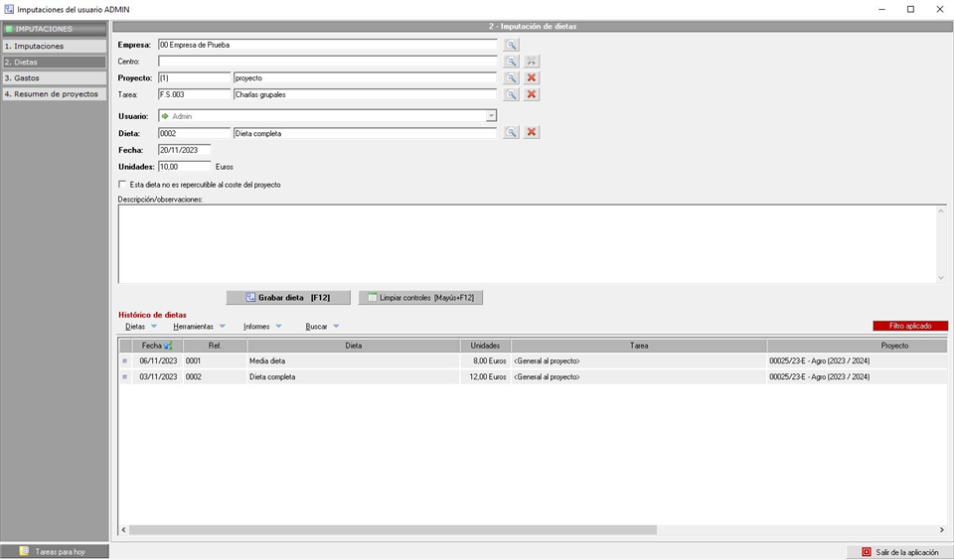Switch to 3. Gastos section
This screenshot has height=560, width=954.
coord(54,77)
